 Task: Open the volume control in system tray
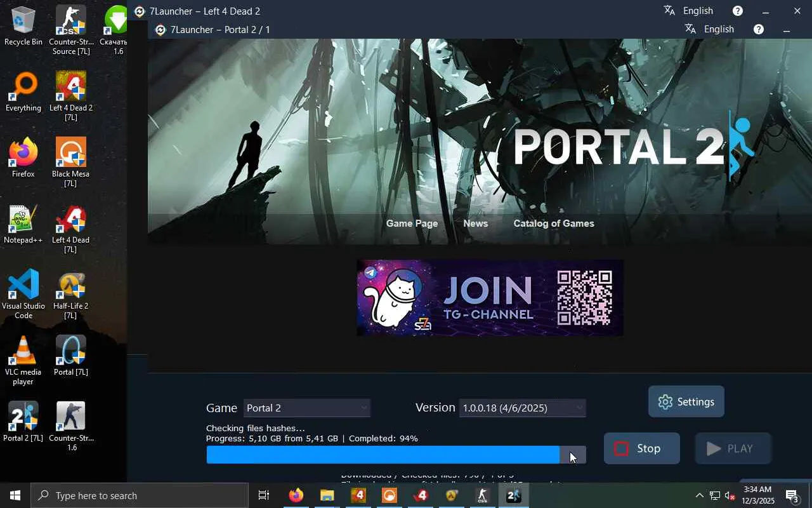click(730, 495)
